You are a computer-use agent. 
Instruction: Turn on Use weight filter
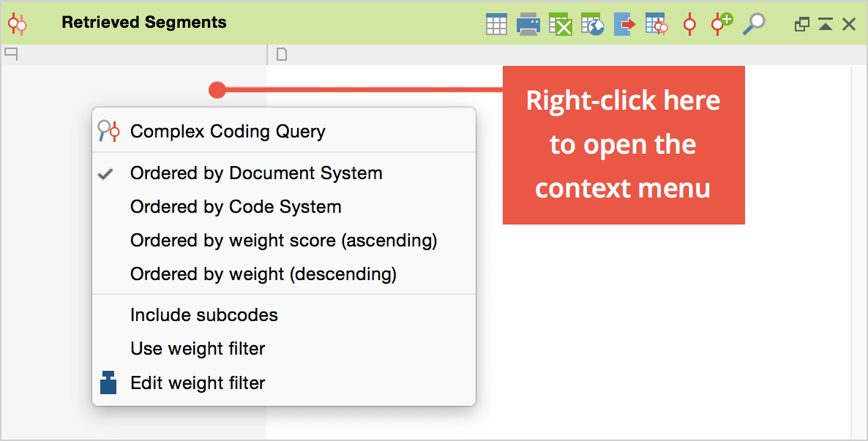(198, 349)
